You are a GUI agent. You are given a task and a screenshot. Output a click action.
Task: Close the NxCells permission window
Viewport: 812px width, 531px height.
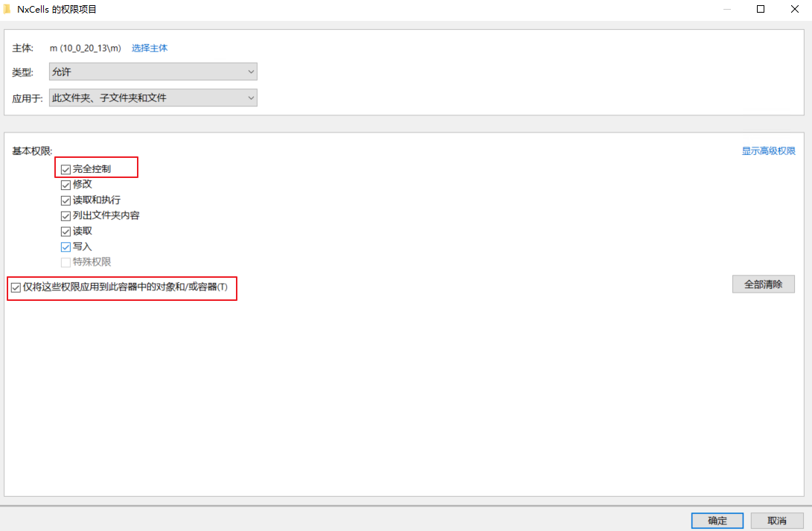[x=795, y=9]
